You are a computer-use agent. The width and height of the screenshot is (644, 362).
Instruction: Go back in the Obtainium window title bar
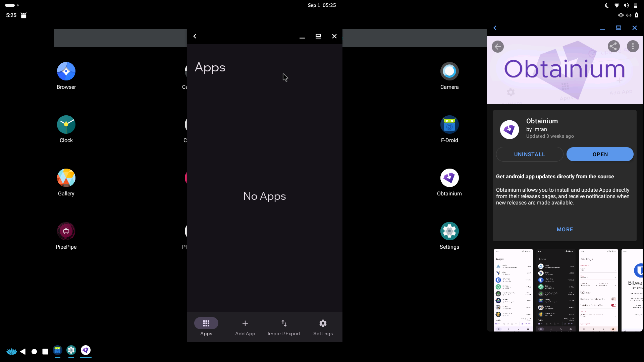(x=195, y=36)
